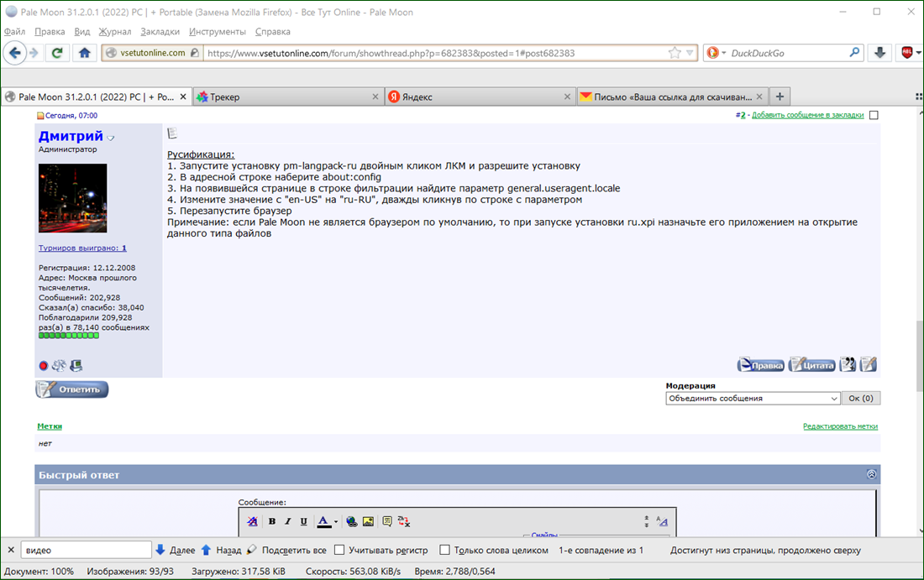Open the Downloads arrow button in toolbar
The height and width of the screenshot is (580, 924).
coord(879,53)
